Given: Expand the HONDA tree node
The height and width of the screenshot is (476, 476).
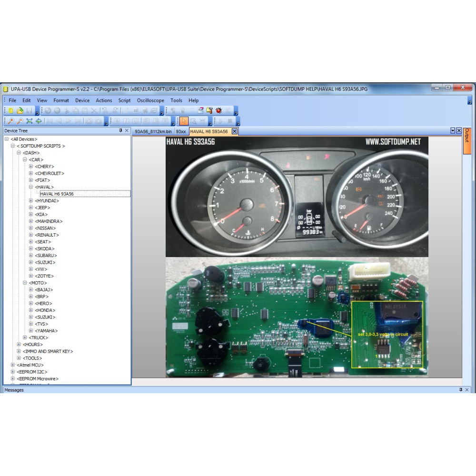Looking at the screenshot, I should [x=31, y=310].
